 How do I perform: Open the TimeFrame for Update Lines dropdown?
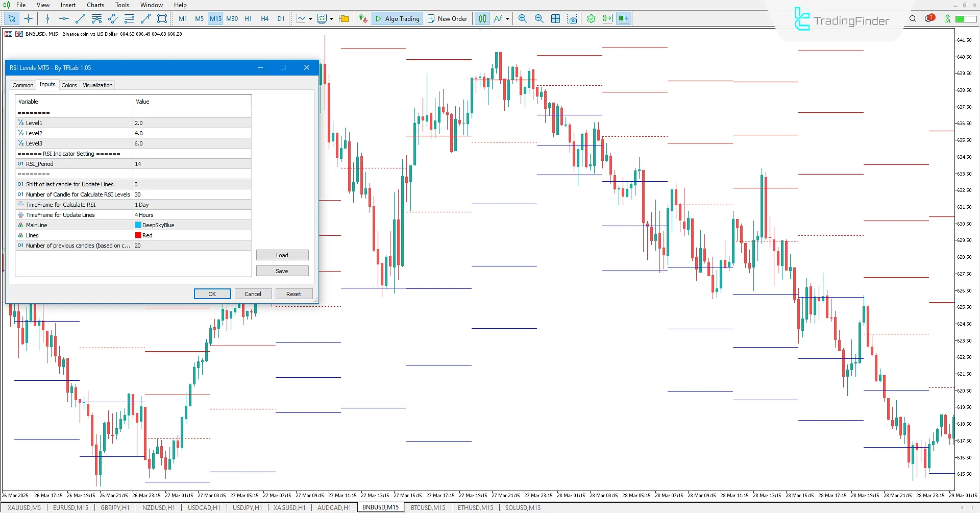tap(192, 214)
